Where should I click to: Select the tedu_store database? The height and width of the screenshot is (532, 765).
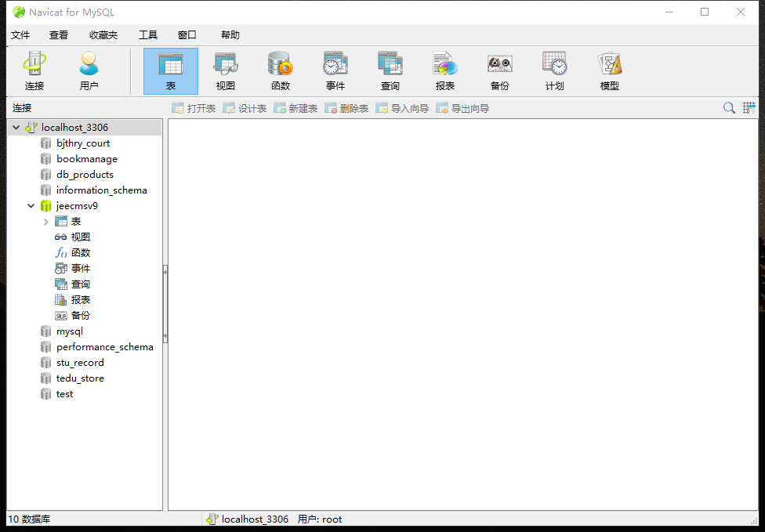coord(80,378)
